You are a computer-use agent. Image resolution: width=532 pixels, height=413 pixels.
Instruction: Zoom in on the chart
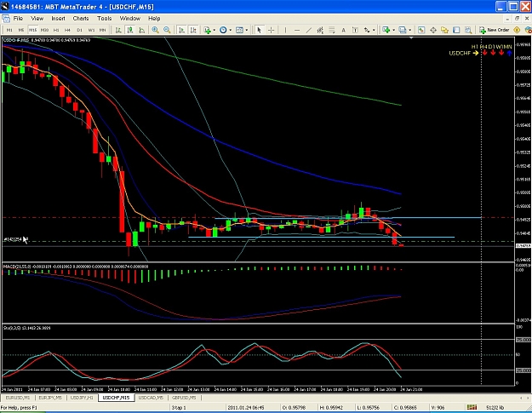(156, 30)
